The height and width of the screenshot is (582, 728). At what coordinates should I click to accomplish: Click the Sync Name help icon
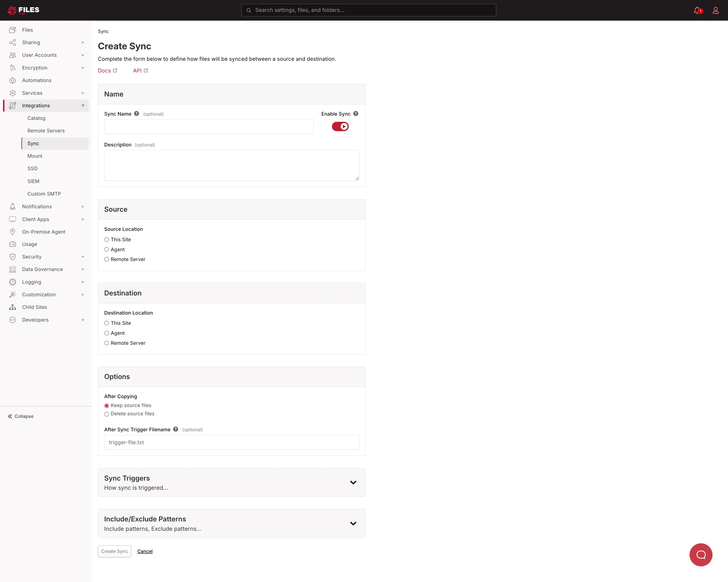click(x=136, y=114)
